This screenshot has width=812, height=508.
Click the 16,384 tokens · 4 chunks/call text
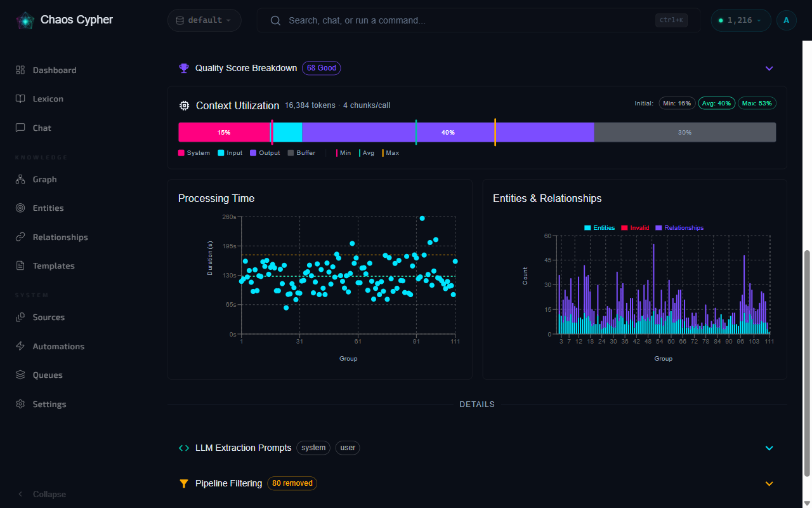point(337,105)
